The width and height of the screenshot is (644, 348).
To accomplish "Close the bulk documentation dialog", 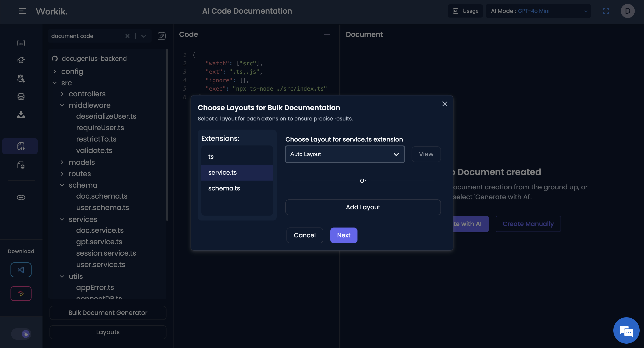I will point(445,104).
